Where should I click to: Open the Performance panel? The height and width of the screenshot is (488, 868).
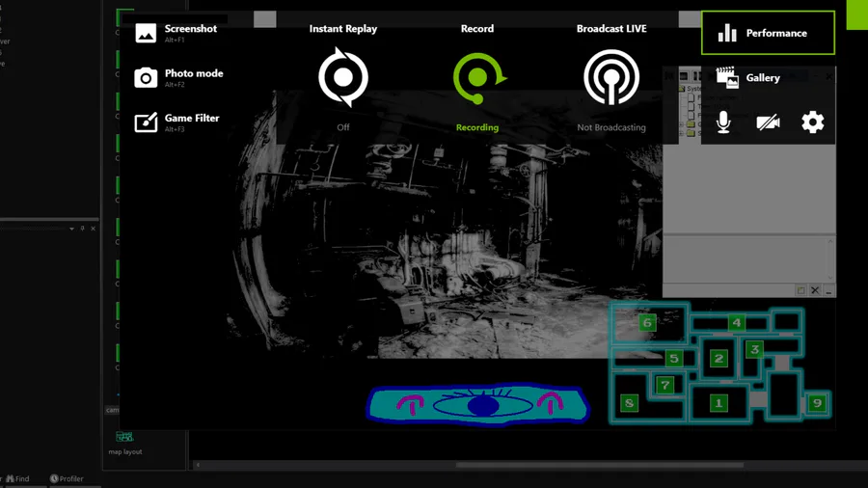[768, 33]
